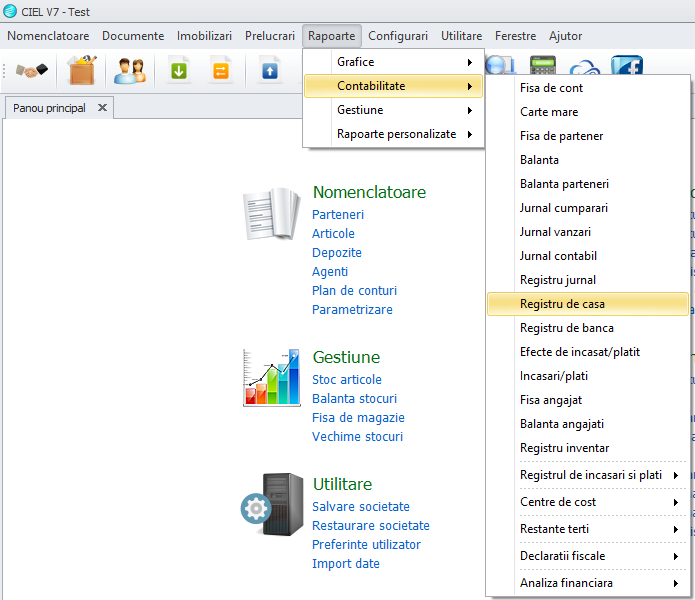The width and height of the screenshot is (695, 600).
Task: Open the Parametrizare link
Action: pos(352,310)
